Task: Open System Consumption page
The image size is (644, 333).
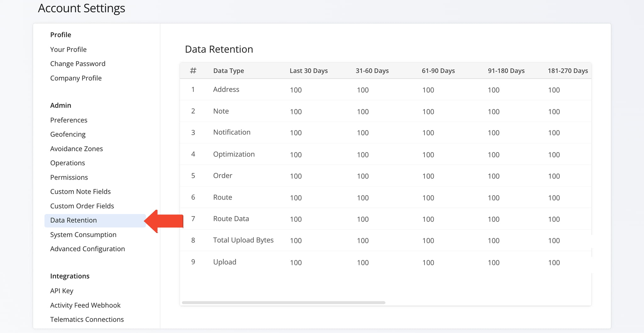Action: [x=83, y=235]
